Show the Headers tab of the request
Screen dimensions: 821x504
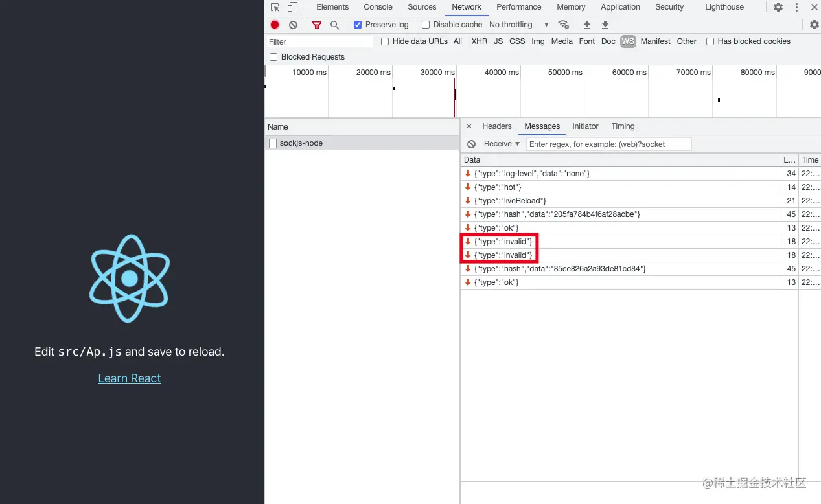[497, 126]
